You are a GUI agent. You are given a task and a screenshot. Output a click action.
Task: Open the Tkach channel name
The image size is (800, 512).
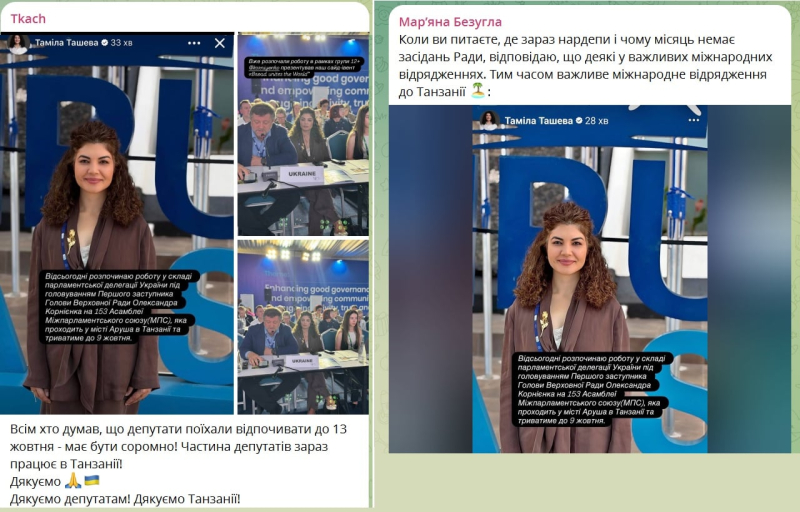28,19
